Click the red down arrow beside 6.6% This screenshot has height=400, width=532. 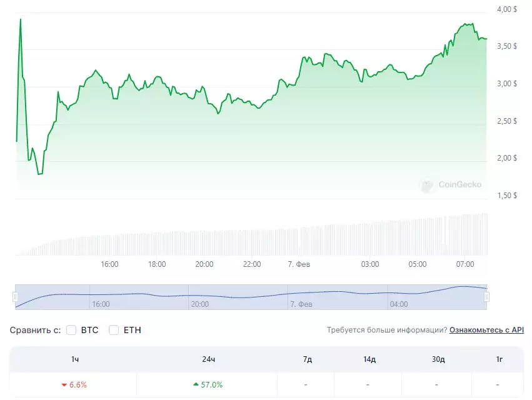point(64,385)
